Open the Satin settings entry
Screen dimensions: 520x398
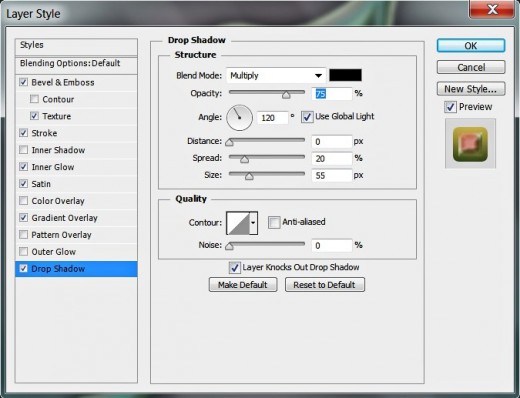[41, 184]
